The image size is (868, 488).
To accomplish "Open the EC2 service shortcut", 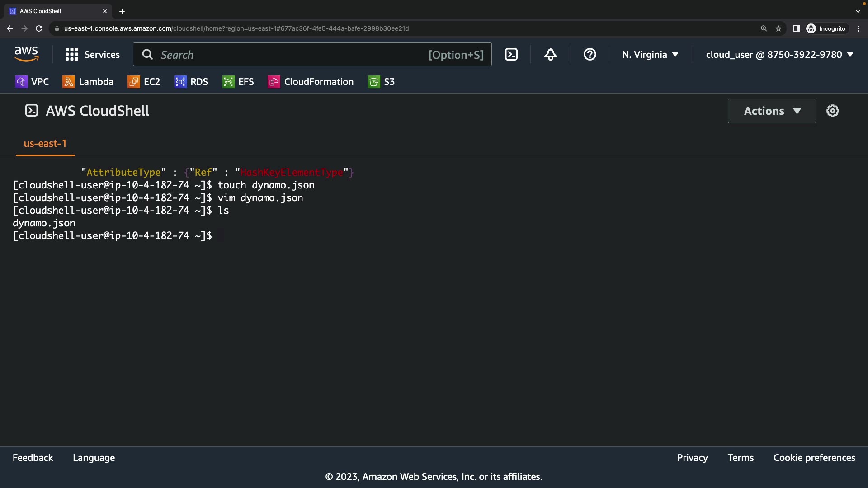I will coord(144,82).
